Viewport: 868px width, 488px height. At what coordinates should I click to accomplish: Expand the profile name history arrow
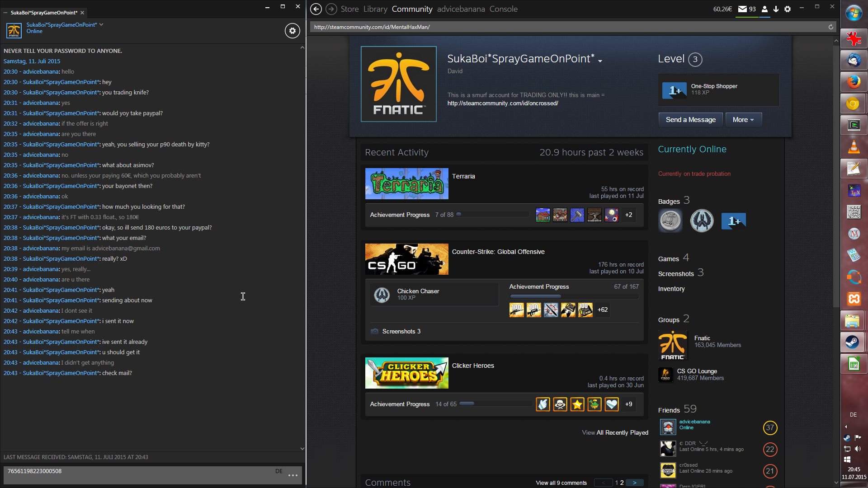[x=600, y=61]
